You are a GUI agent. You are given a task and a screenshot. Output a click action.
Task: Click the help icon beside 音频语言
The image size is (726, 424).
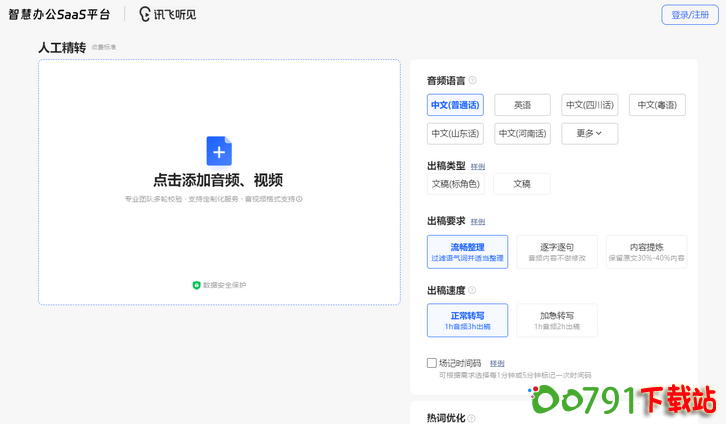point(473,80)
